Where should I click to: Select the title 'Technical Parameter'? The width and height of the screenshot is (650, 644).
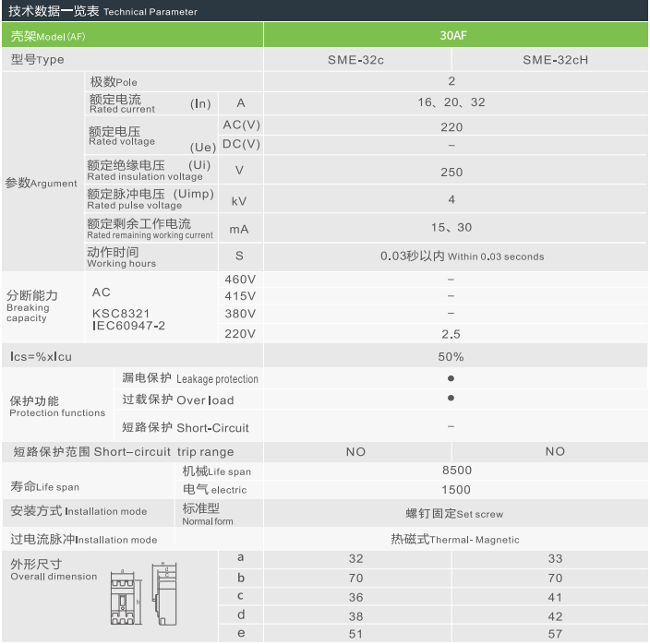tap(150, 12)
